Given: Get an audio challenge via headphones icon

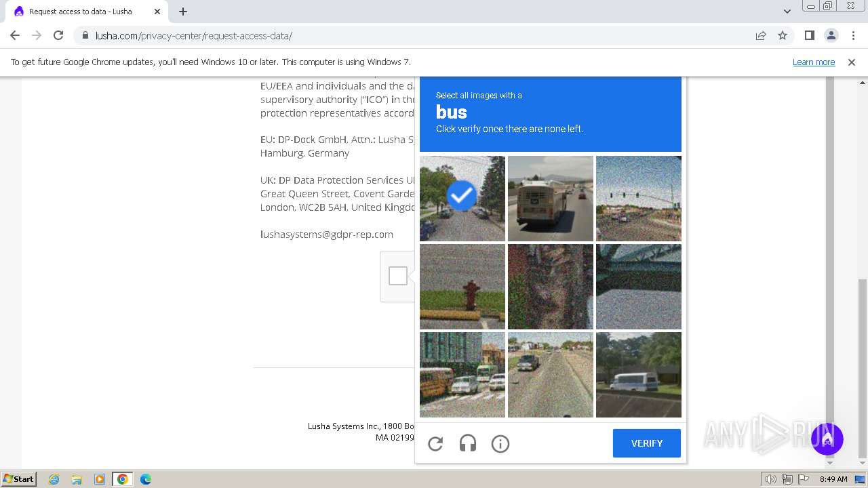Looking at the screenshot, I should click(468, 444).
